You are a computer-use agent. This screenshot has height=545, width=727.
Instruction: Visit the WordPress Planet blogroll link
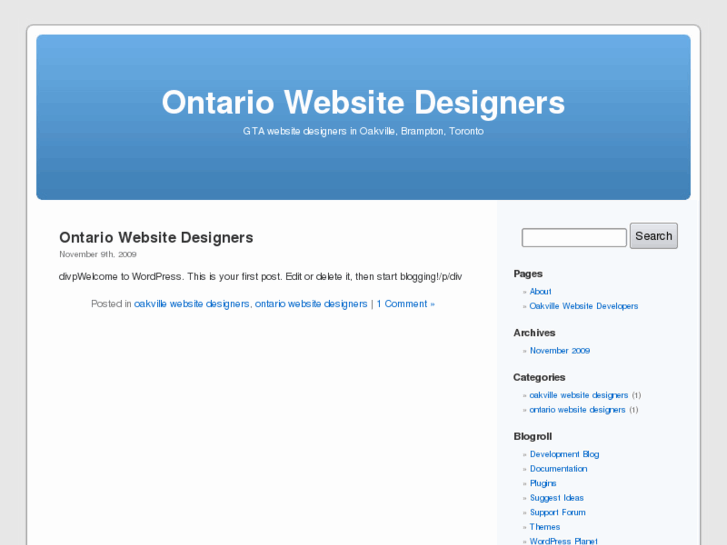pos(563,541)
